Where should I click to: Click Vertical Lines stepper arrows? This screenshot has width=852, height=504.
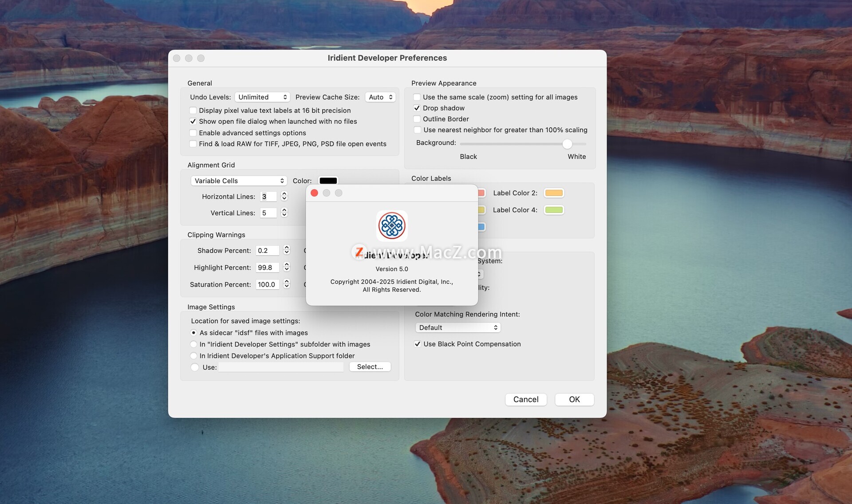(284, 213)
